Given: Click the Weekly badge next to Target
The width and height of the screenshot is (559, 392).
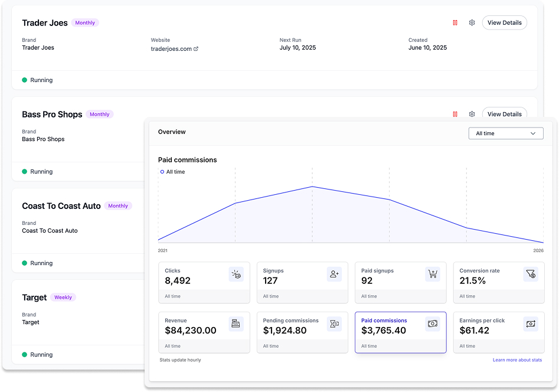Looking at the screenshot, I should point(63,298).
